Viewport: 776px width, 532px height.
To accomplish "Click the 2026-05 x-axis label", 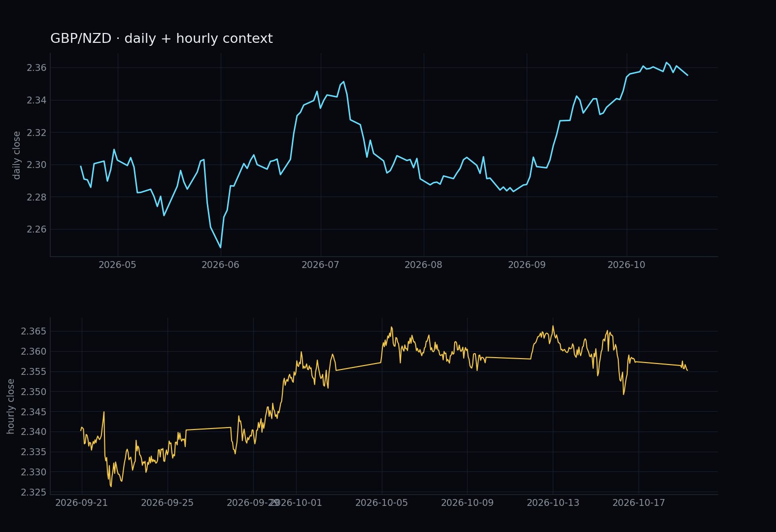I will (x=117, y=265).
